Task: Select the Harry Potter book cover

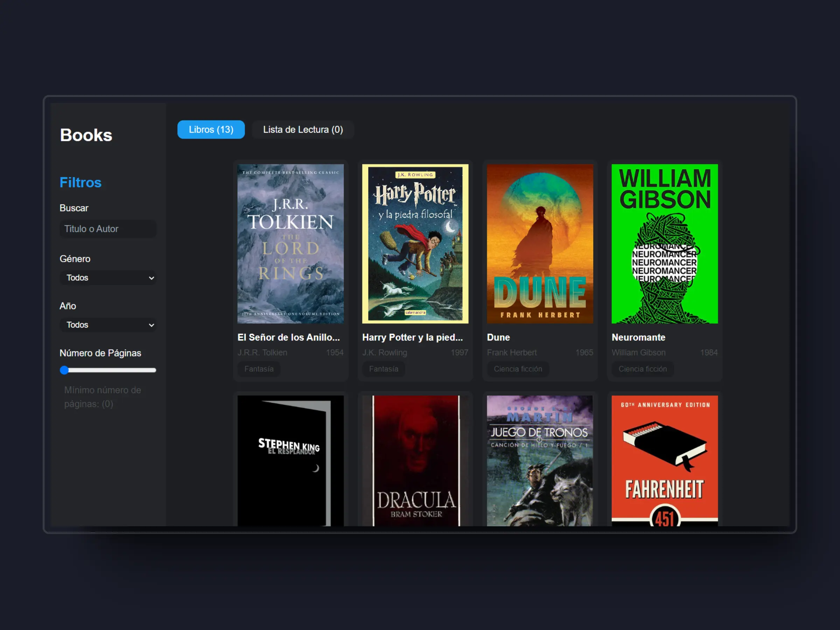Action: click(x=415, y=244)
